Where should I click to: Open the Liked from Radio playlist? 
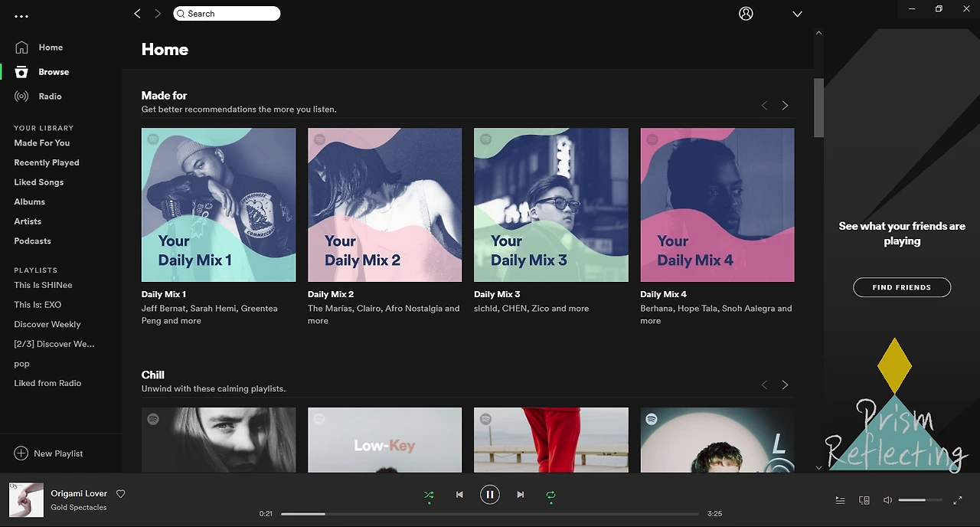click(47, 383)
